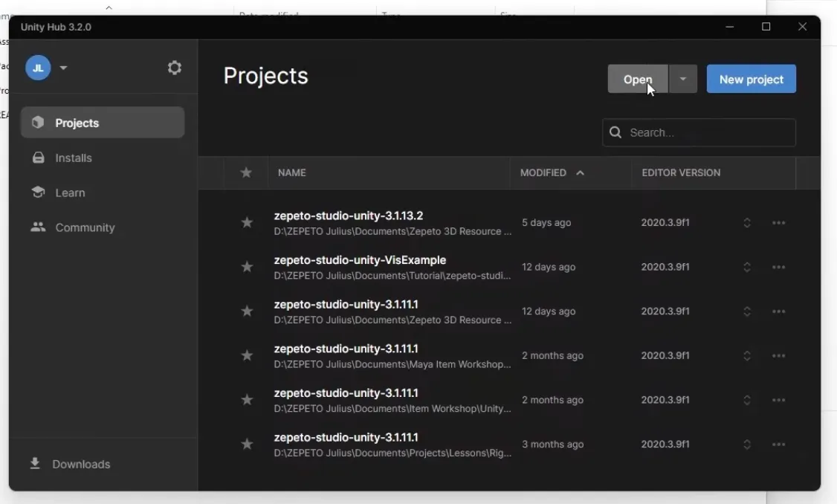Pick editor version for 12-day-old 3.1.11.1 project

[747, 311]
